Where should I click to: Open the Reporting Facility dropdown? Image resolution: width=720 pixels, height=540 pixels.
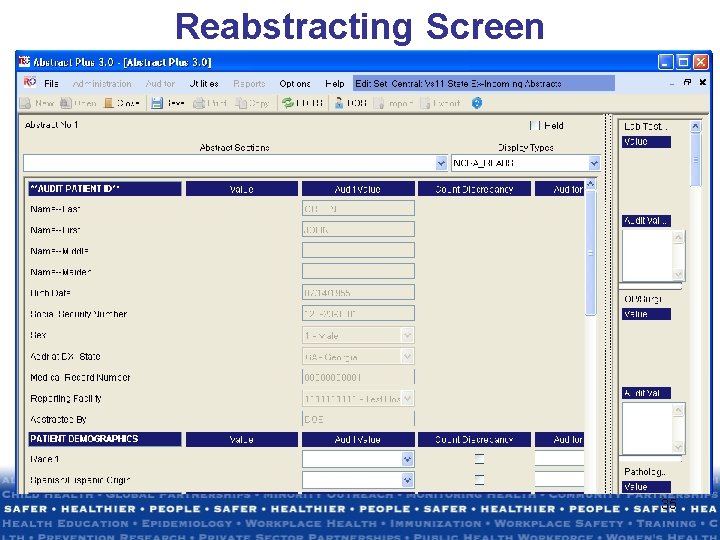point(407,398)
